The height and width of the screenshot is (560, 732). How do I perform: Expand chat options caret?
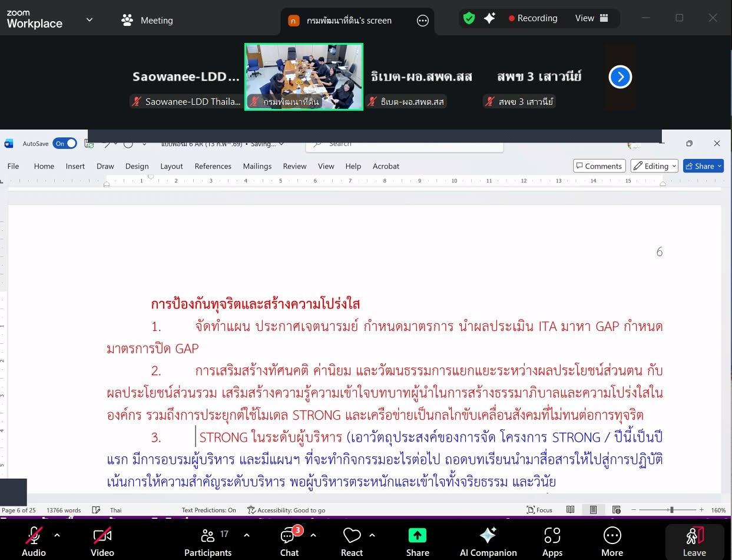click(x=313, y=535)
